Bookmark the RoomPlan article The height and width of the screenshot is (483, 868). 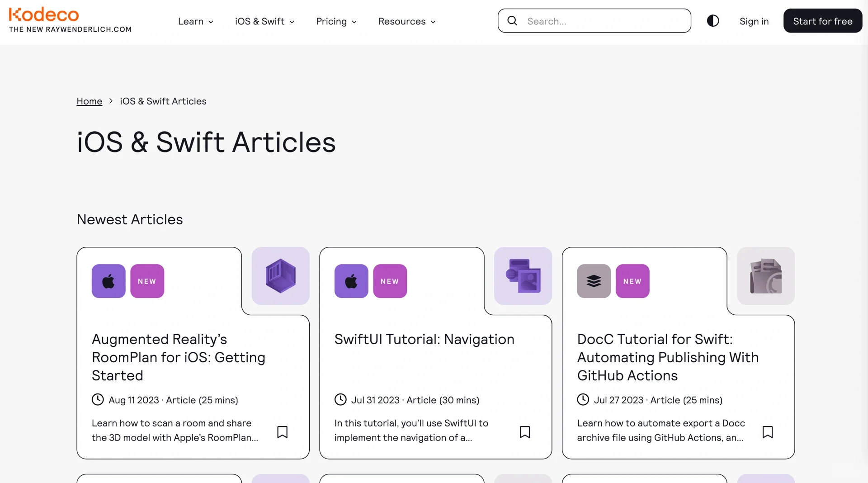282,432
